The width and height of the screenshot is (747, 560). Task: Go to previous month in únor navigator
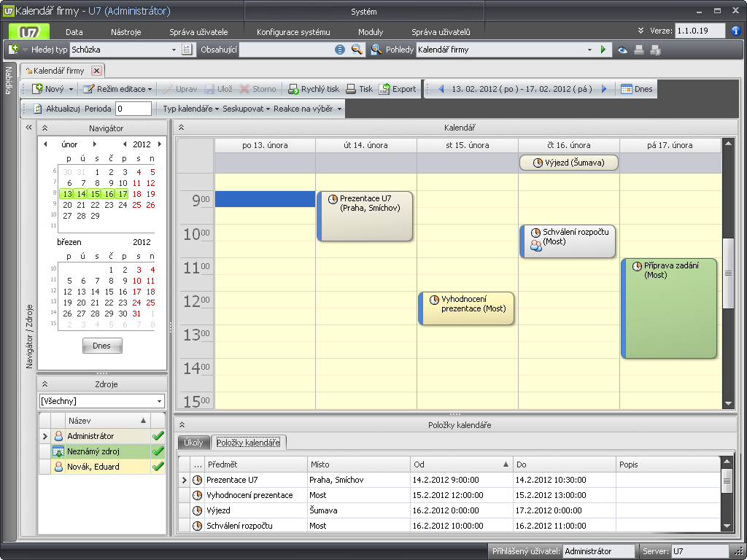[45, 144]
